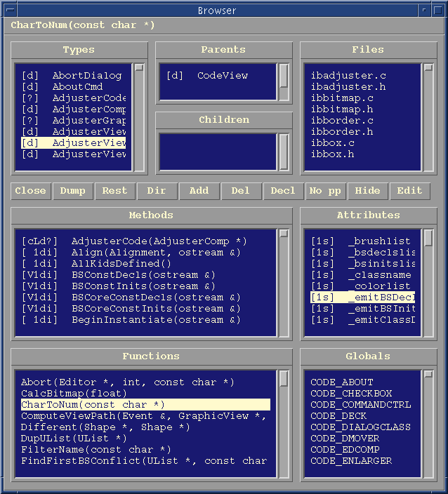Select CalcBitmap(float) function

pos(145,394)
